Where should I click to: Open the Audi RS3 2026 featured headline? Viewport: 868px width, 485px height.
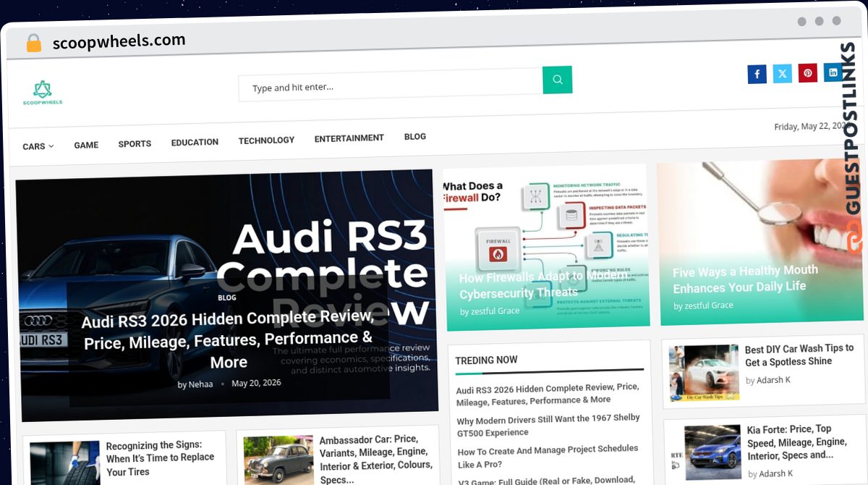click(229, 339)
